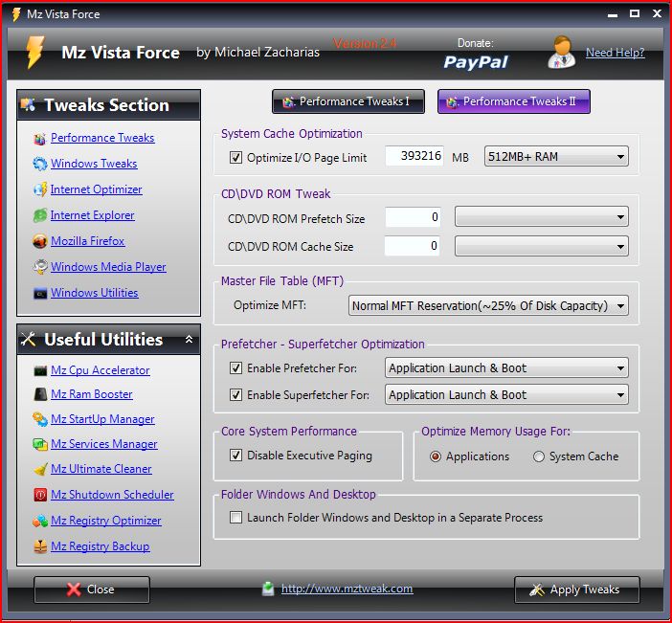This screenshot has height=623, width=672.
Task: Open the CD\DVD ROM Cache Size dropdown
Action: 542,246
